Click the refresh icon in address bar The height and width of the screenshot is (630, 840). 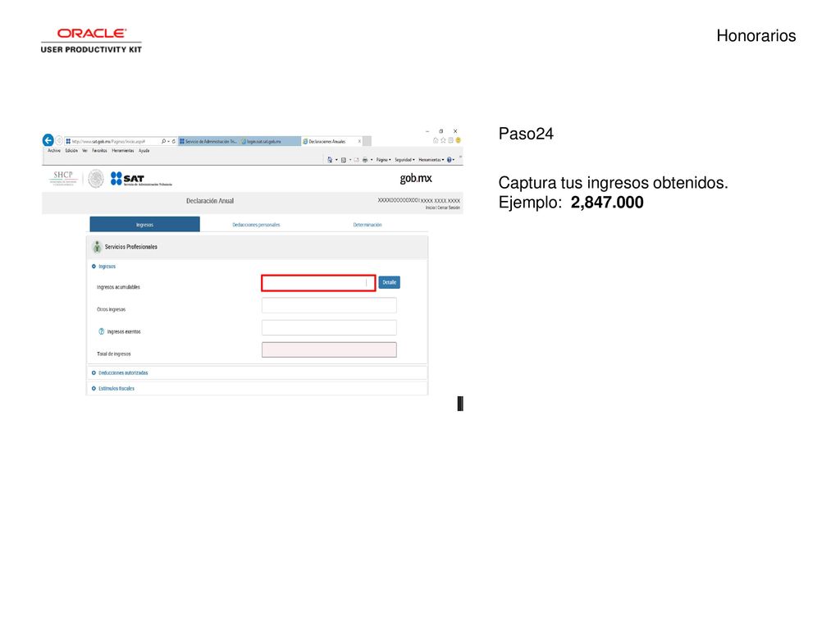(x=174, y=141)
